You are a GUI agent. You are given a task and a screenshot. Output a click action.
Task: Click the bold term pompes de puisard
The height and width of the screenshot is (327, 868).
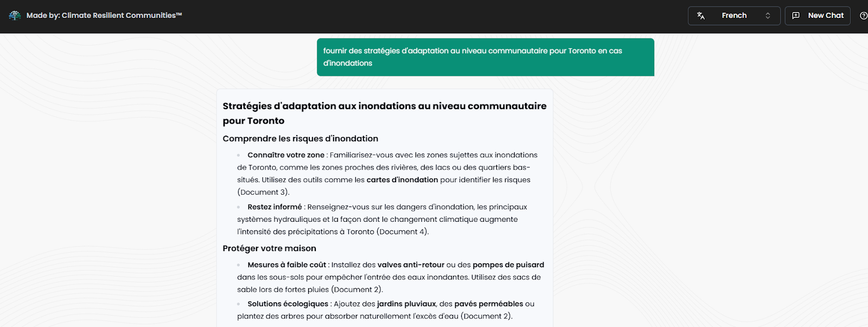tap(508, 265)
